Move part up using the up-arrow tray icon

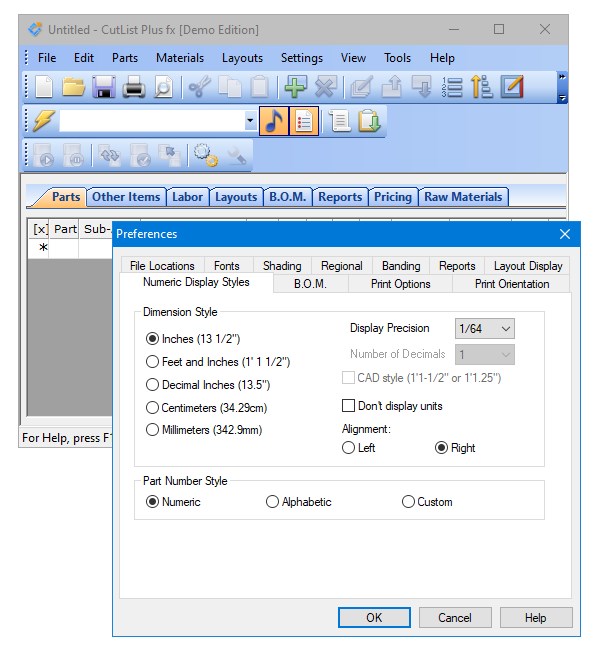(392, 87)
